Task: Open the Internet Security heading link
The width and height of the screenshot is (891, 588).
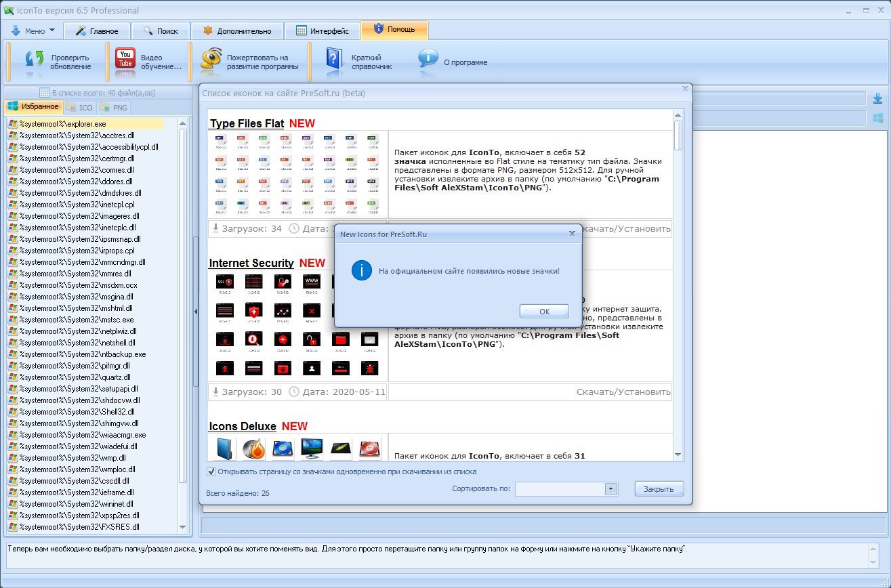Action: tap(251, 263)
